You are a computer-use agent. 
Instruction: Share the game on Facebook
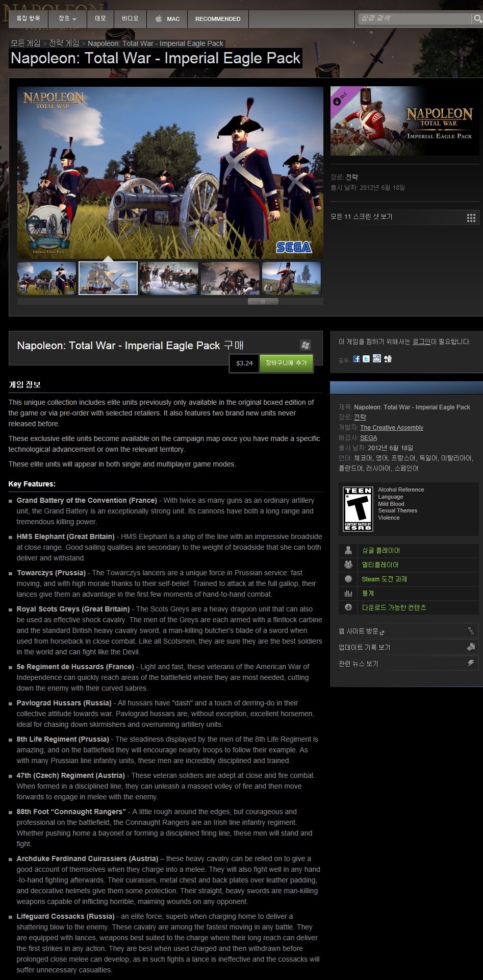pyautogui.click(x=357, y=359)
